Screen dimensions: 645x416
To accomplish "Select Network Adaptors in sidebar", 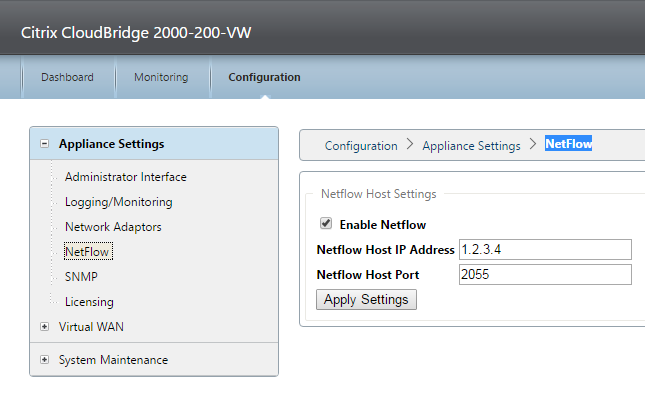I will tap(113, 227).
